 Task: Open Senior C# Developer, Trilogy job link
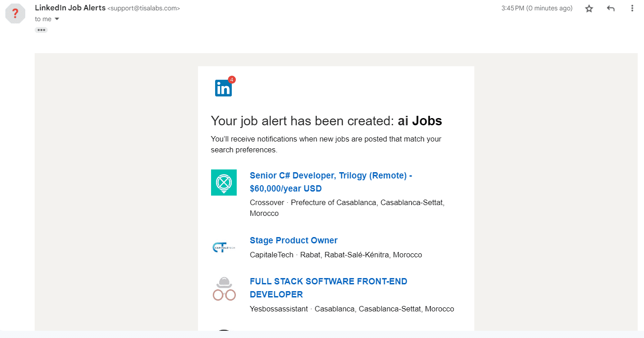pos(331,182)
